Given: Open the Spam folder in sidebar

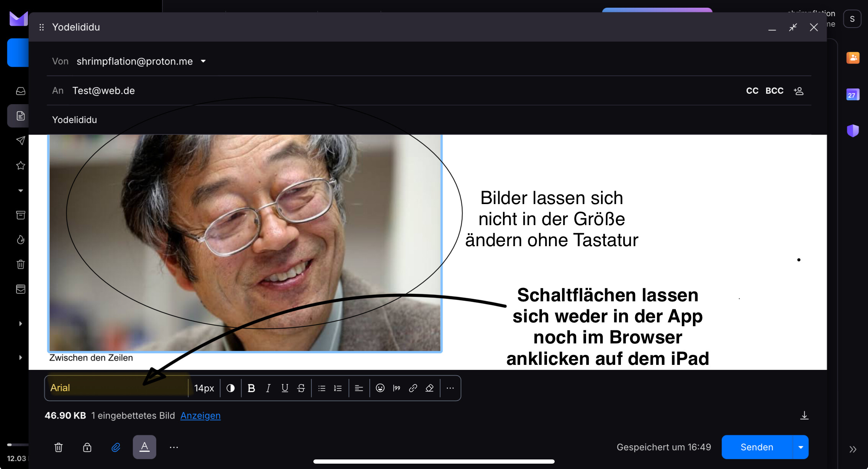Looking at the screenshot, I should click(21, 240).
